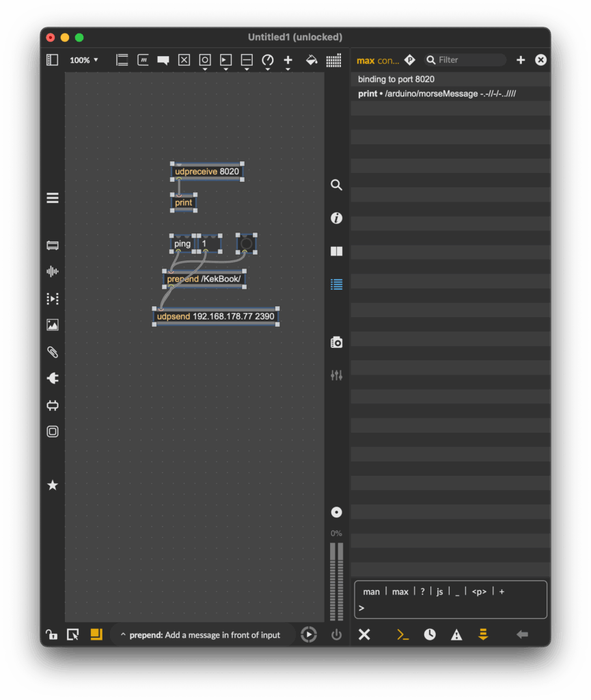The width and height of the screenshot is (591, 700).
Task: Open the reference book icon
Action: click(x=336, y=252)
